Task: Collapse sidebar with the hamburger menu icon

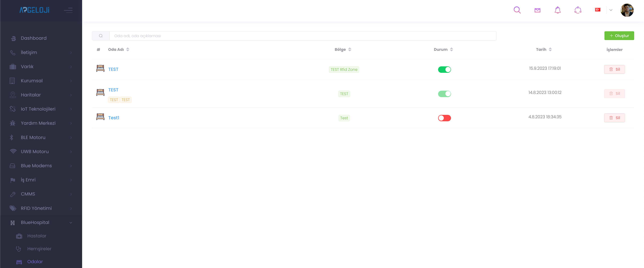Action: point(68,10)
